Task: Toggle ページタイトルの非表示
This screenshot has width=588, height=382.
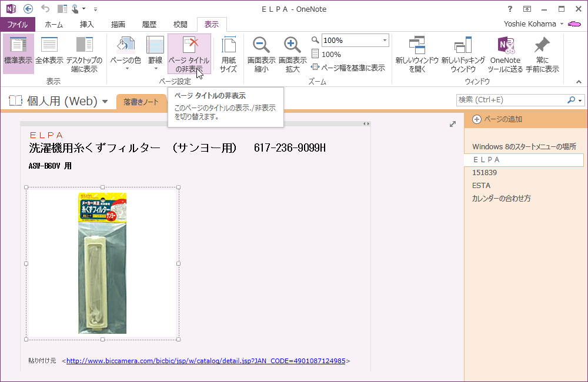Action: [x=189, y=53]
